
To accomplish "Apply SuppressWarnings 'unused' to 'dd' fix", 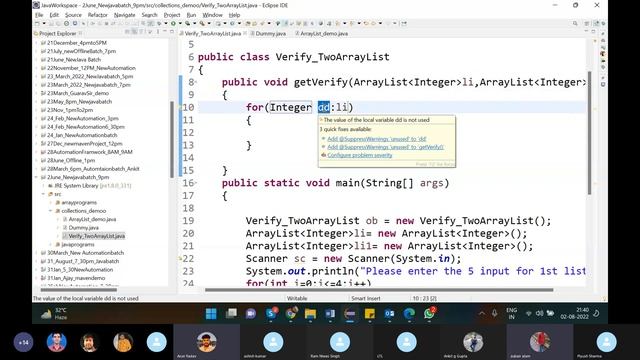I will [376, 139].
